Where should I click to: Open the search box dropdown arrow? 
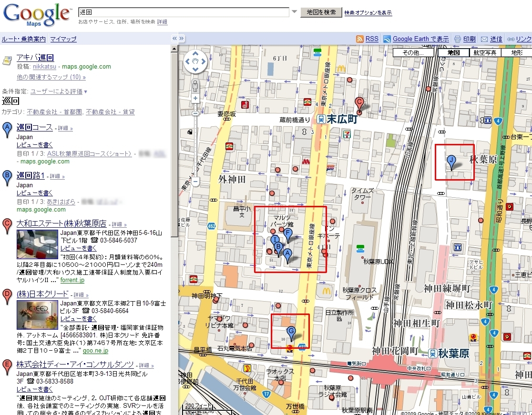point(294,12)
